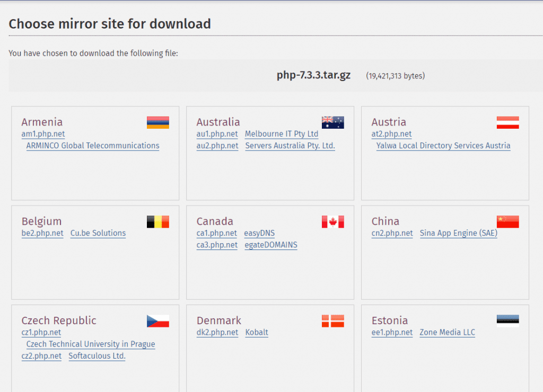Screen dimensions: 543x392
Task: Click the Czech Republic country heading
Action: (59, 320)
